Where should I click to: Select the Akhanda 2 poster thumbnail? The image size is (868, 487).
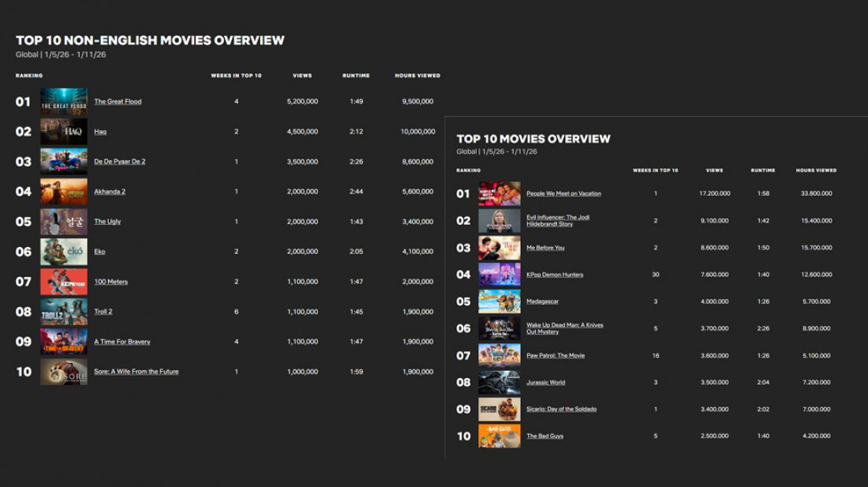64,192
